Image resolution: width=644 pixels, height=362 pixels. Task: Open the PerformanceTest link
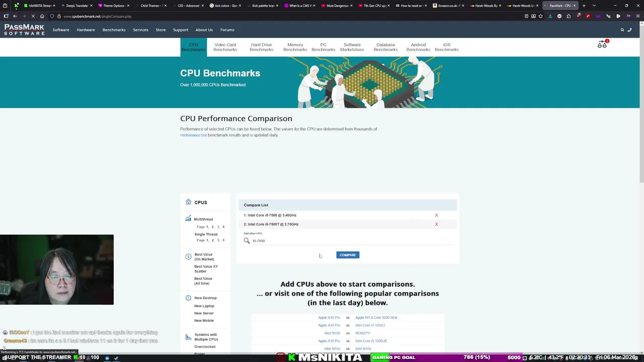click(193, 135)
